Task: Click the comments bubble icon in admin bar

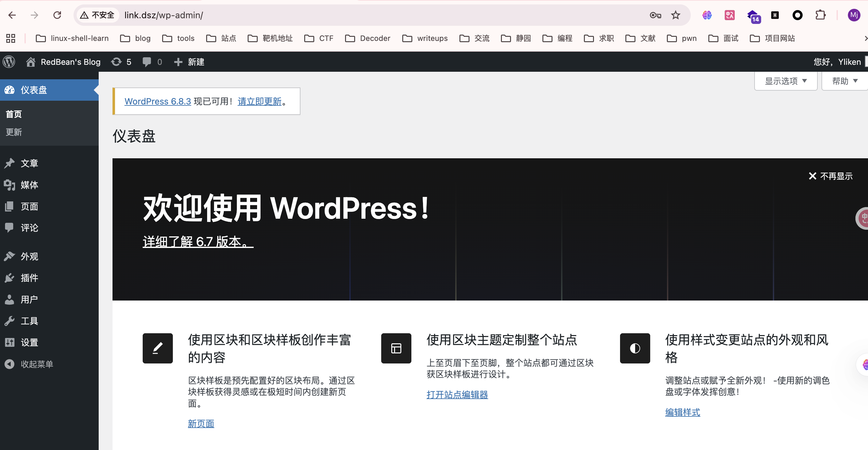Action: (x=147, y=62)
